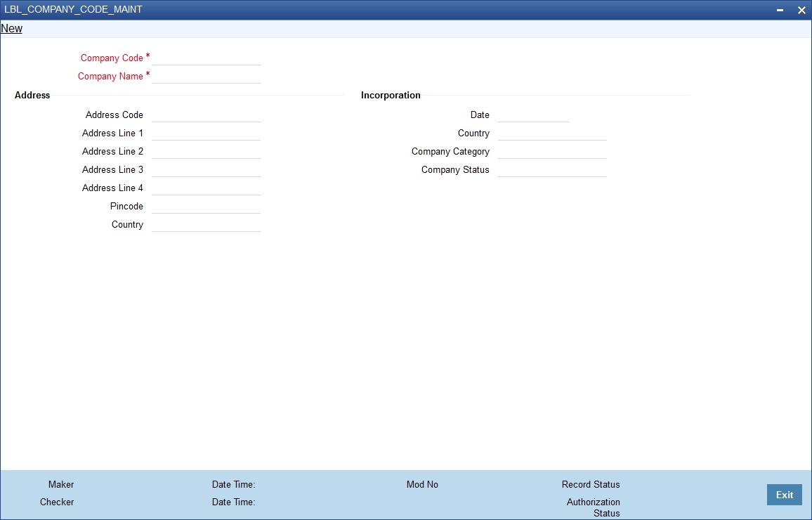Click the Checker label in footer

(57, 502)
